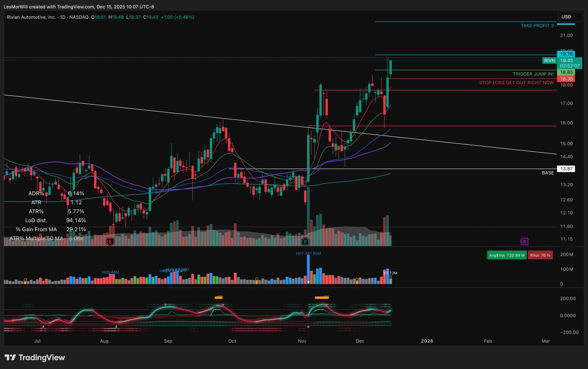The image size is (588, 369).
Task: Click the 18.35 red stop price tag
Action: [567, 78]
